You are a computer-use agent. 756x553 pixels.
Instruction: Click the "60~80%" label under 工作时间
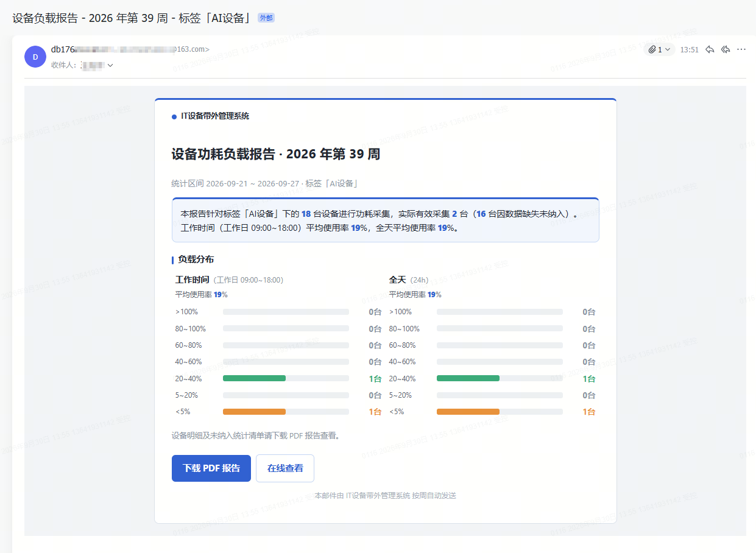pos(189,345)
